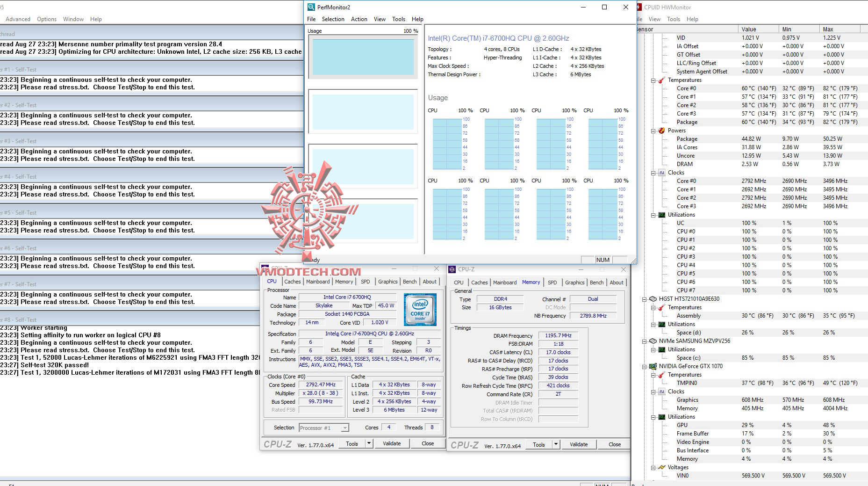Viewport: 868px width, 486px height.
Task: Collapse the NVMe SAMSUNG MZVPV256 node
Action: (645, 341)
